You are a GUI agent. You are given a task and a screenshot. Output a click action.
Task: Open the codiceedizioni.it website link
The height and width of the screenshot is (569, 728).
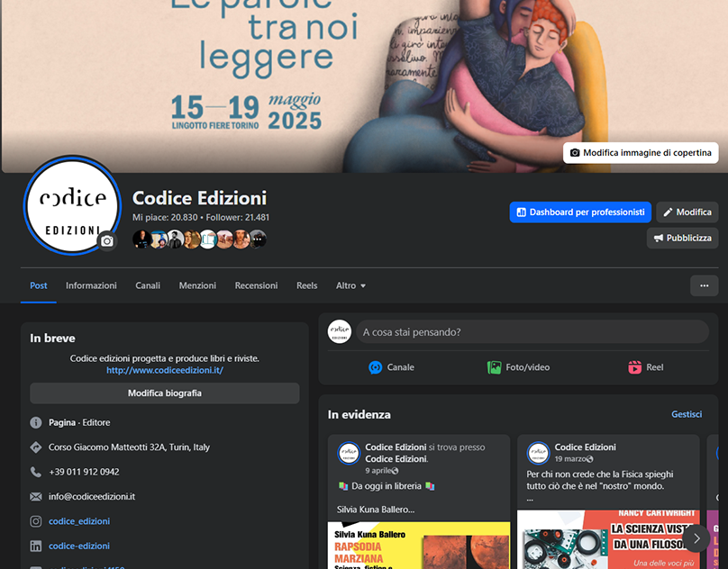[x=165, y=370]
